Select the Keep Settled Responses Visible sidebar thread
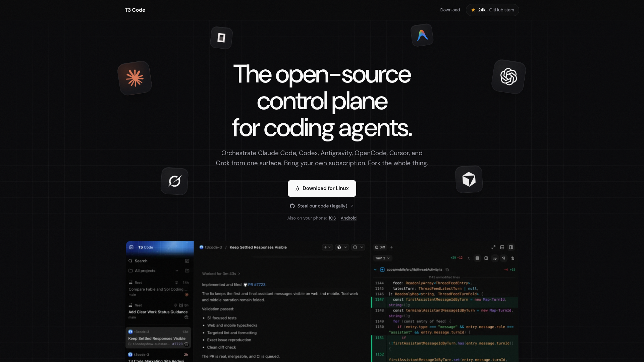This screenshot has width=644, height=362. 158,338
